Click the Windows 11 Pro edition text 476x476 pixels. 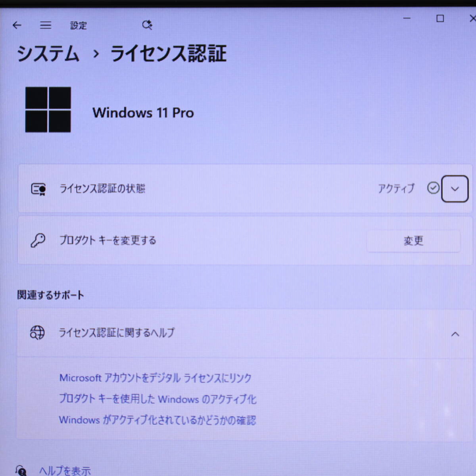click(x=143, y=113)
